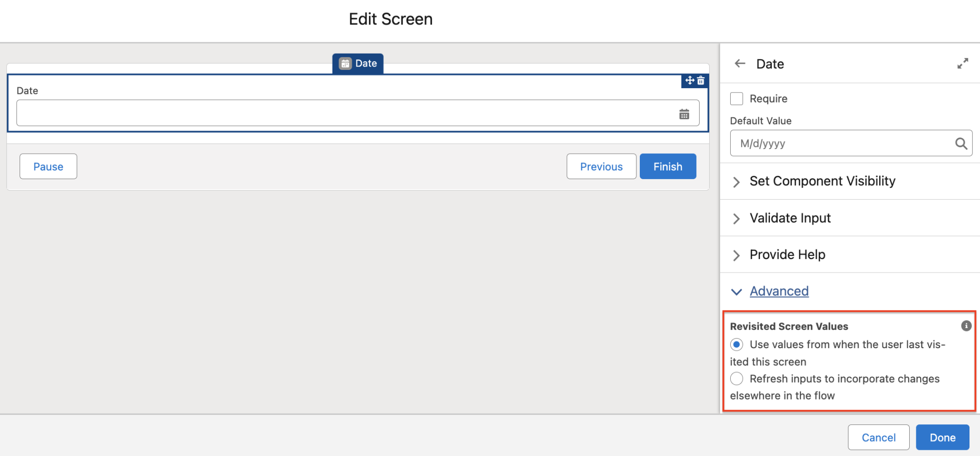
Task: Expand the properties panel with the arrows icon
Action: click(963, 63)
